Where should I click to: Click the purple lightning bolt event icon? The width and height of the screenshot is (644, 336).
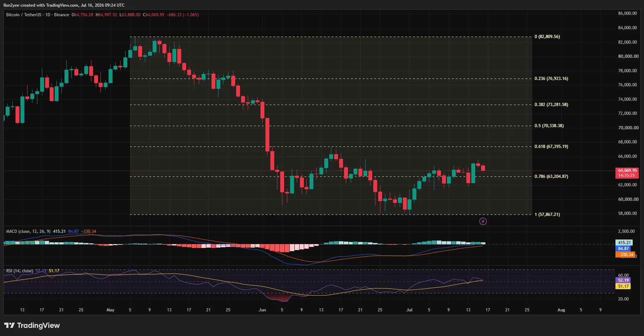[x=483, y=221]
